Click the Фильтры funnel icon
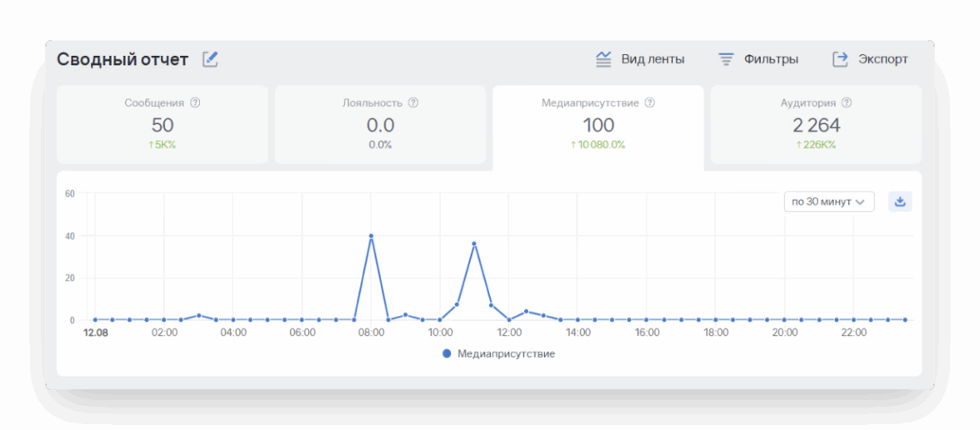The height and width of the screenshot is (430, 980). pyautogui.click(x=726, y=59)
